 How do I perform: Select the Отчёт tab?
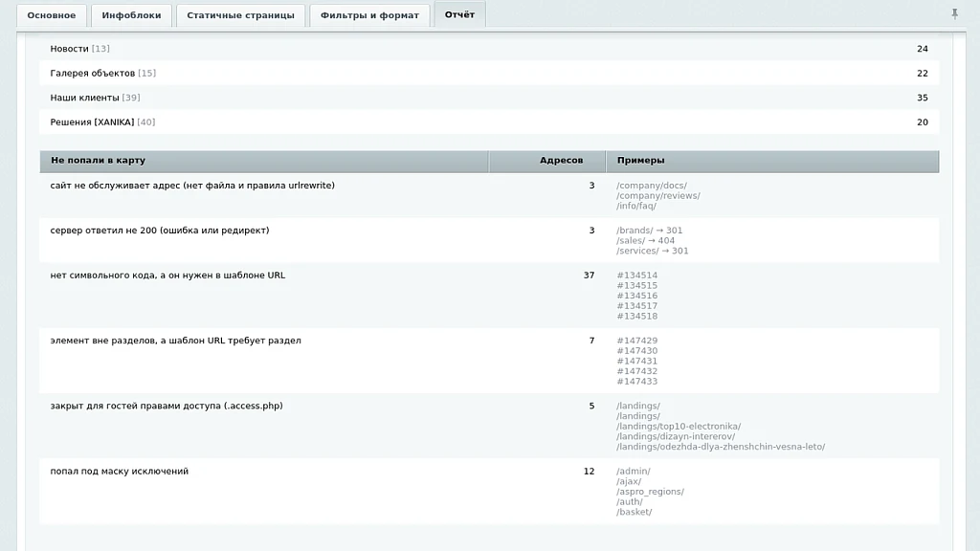tap(459, 14)
